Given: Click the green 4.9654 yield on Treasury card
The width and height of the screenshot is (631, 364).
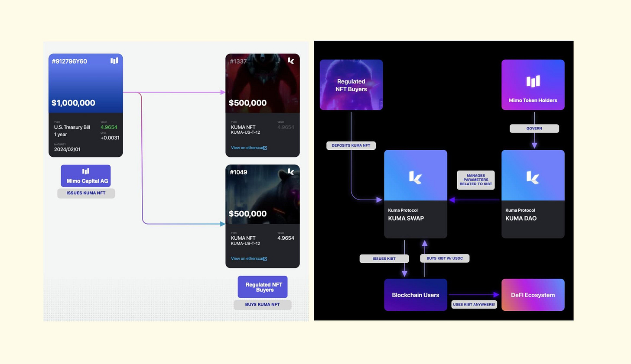Looking at the screenshot, I should click(x=109, y=127).
